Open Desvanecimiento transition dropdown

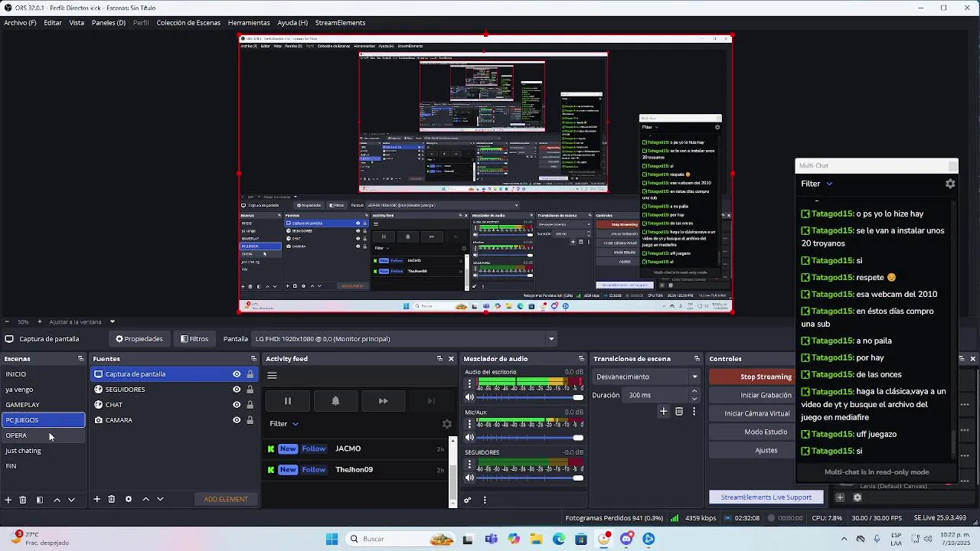tap(647, 377)
